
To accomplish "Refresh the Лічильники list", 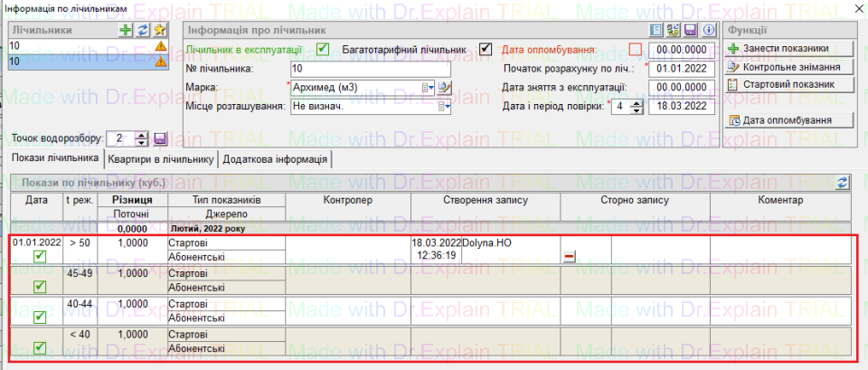I will tap(142, 31).
